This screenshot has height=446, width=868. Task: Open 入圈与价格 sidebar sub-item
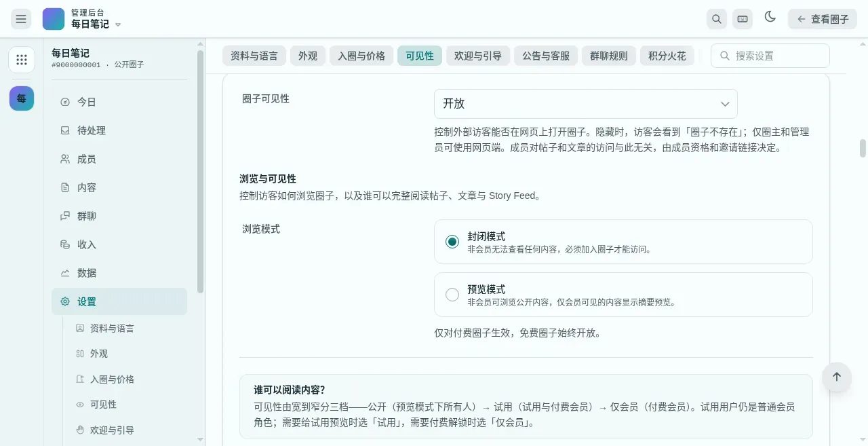(x=127, y=379)
